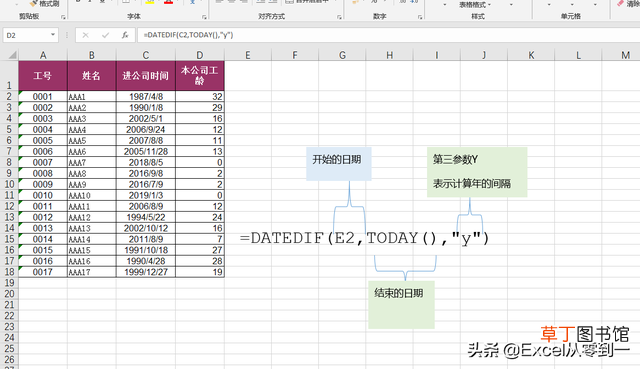
Task: Select row 1 header
Action: [9, 76]
